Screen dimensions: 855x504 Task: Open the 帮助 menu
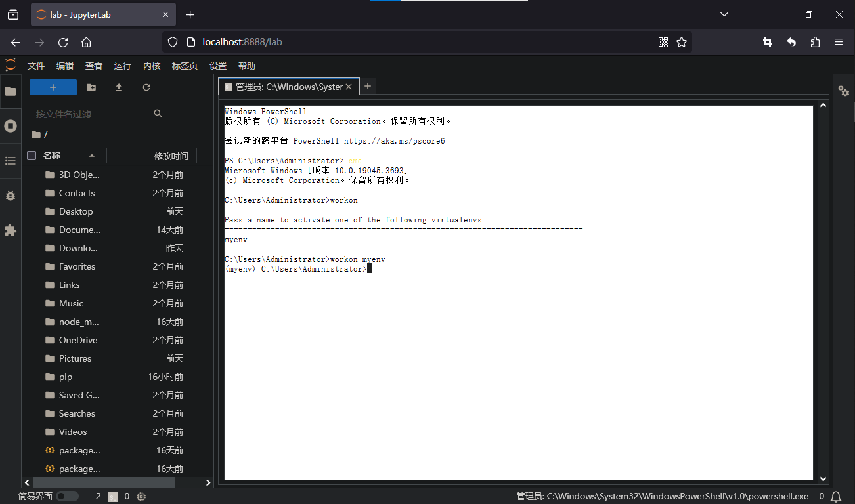247,66
